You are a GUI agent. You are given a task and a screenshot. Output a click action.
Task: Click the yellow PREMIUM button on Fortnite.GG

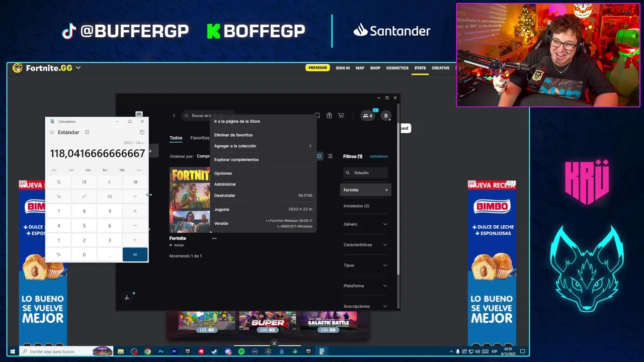[x=317, y=68]
